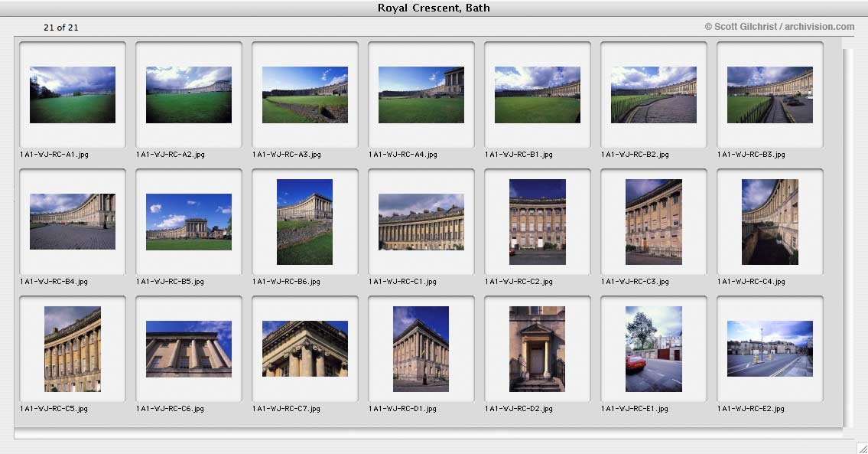868x454 pixels.
Task: Open thumbnail 1A1-WJ-RC-D1.jpg
Action: click(x=421, y=349)
